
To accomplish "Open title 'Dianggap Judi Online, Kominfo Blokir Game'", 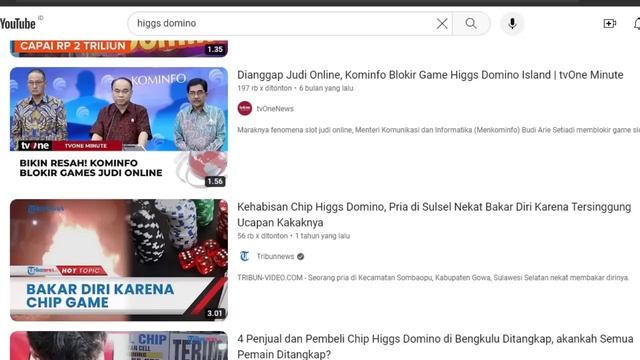I will coord(430,75).
